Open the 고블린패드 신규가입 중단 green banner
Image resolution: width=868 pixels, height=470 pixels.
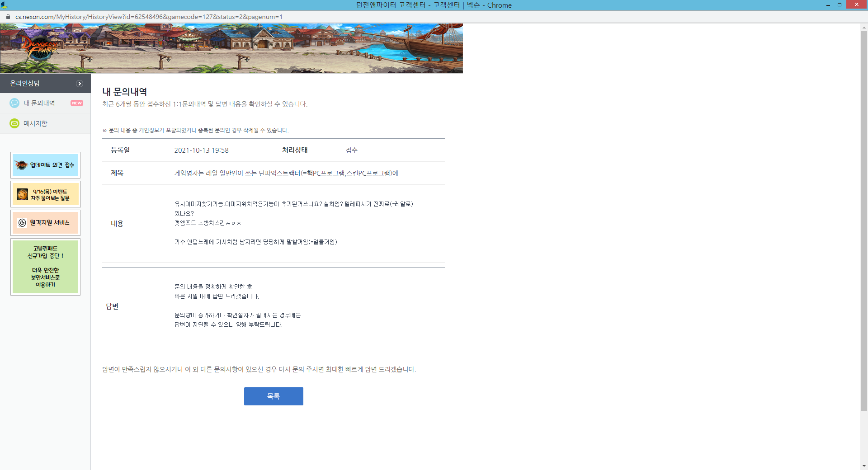(x=45, y=267)
